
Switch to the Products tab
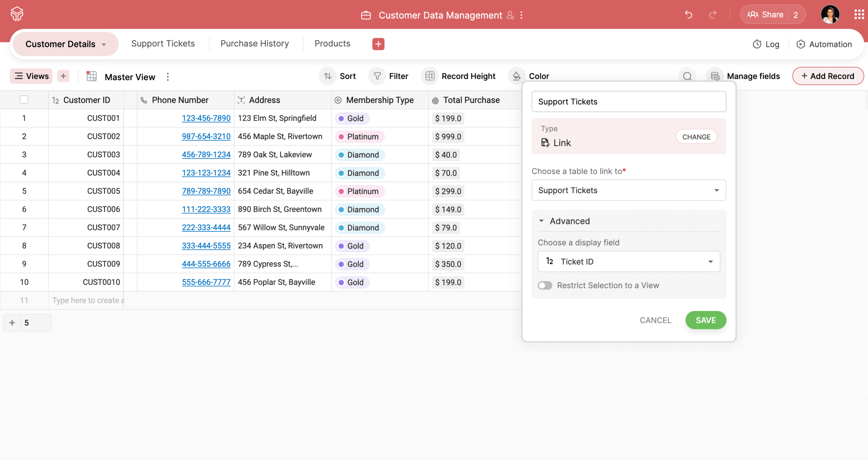(332, 44)
